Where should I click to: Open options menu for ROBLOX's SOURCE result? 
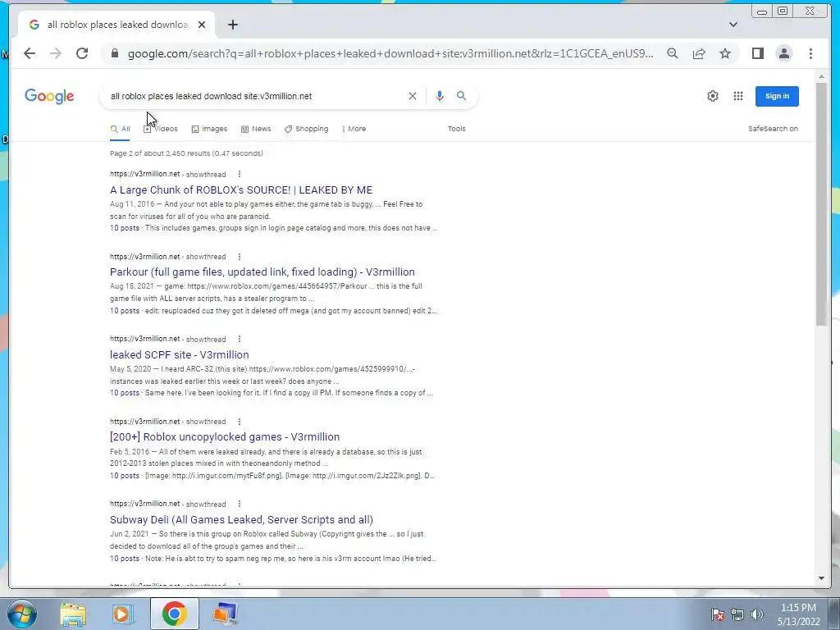tap(240, 174)
